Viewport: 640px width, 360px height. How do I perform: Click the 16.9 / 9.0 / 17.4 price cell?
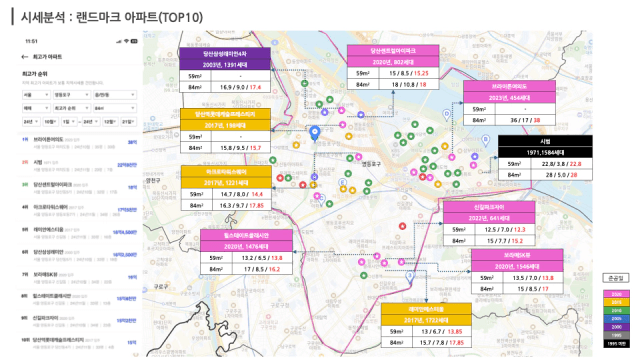coord(240,87)
